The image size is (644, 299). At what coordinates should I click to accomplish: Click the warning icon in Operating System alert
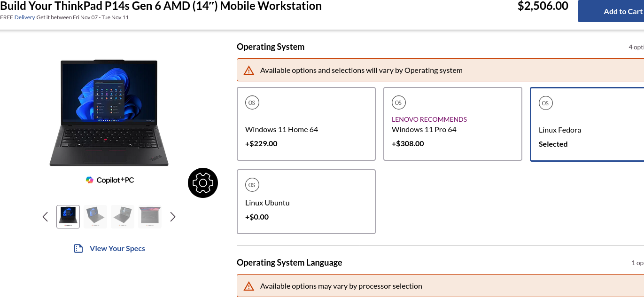[249, 71]
